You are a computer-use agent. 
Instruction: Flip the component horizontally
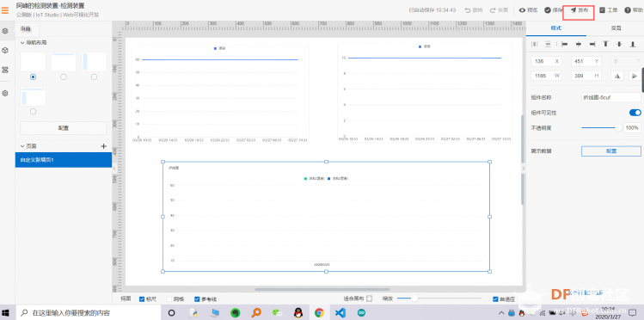click(x=617, y=76)
